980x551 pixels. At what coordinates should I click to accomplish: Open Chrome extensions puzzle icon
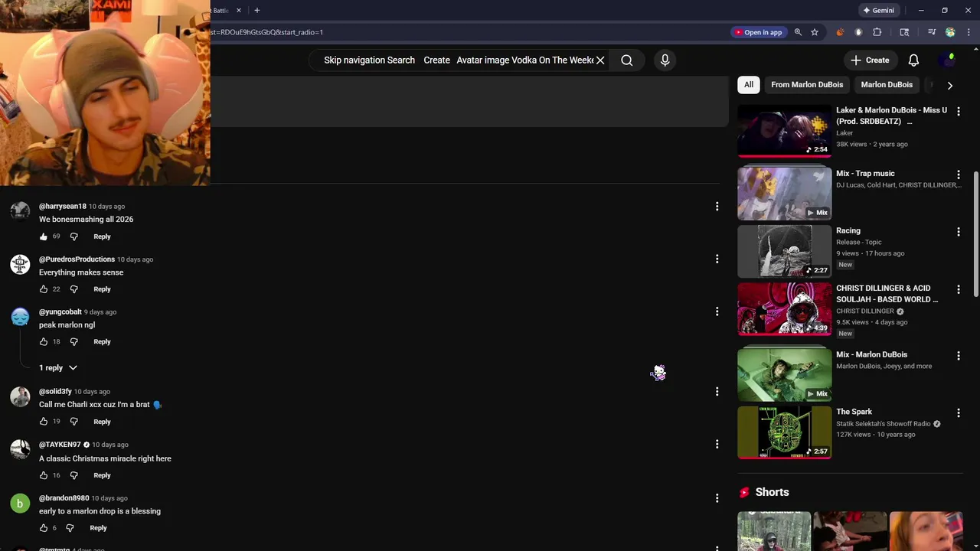(x=877, y=32)
